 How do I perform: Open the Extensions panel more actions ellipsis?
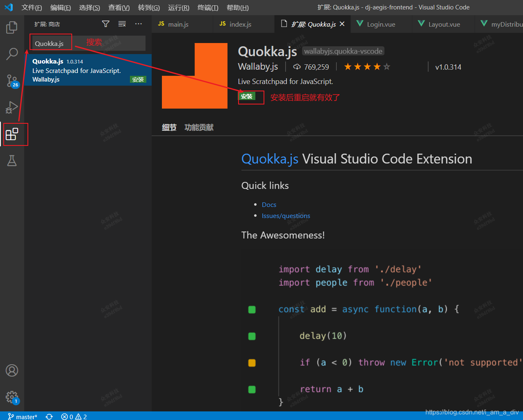point(139,24)
